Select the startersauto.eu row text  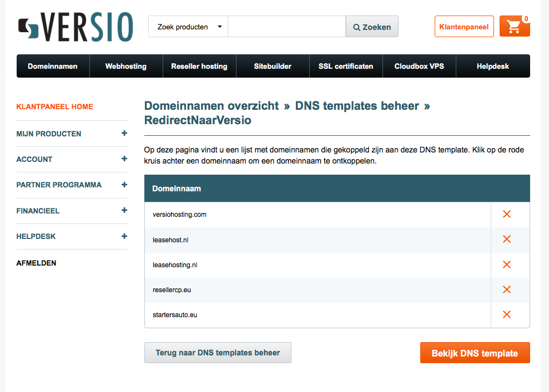coord(175,315)
